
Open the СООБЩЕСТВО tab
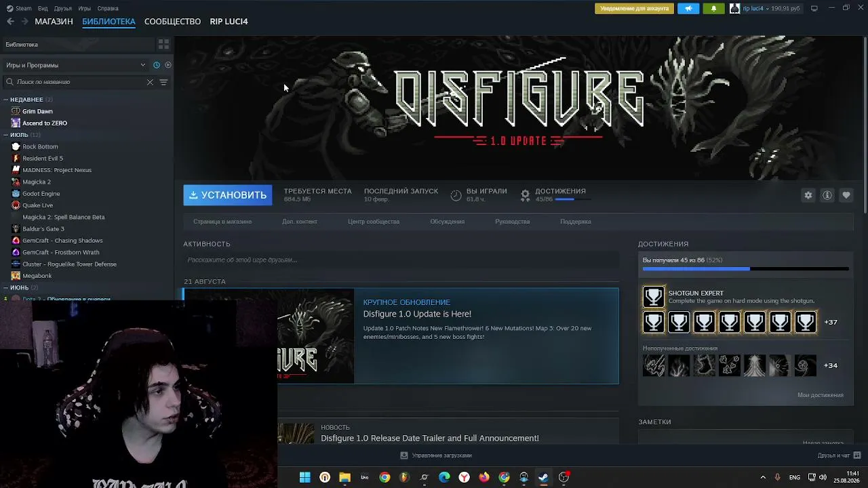pyautogui.click(x=172, y=22)
